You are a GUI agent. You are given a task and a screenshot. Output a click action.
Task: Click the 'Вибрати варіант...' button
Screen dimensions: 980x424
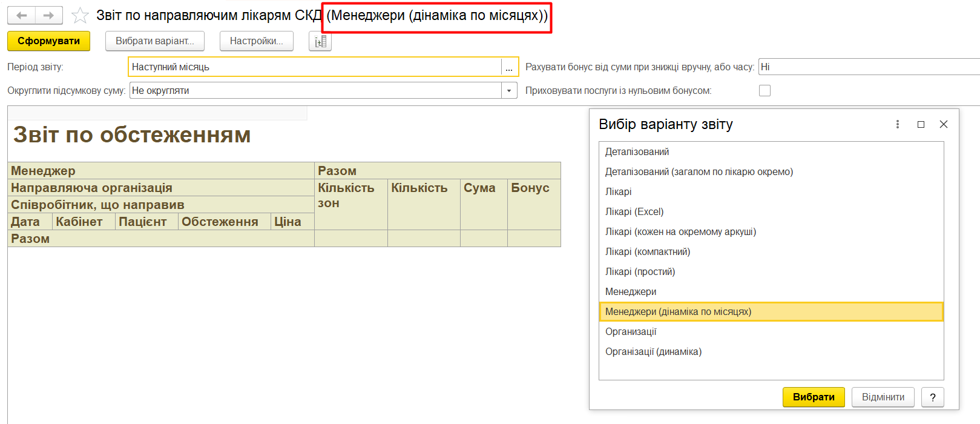click(154, 41)
